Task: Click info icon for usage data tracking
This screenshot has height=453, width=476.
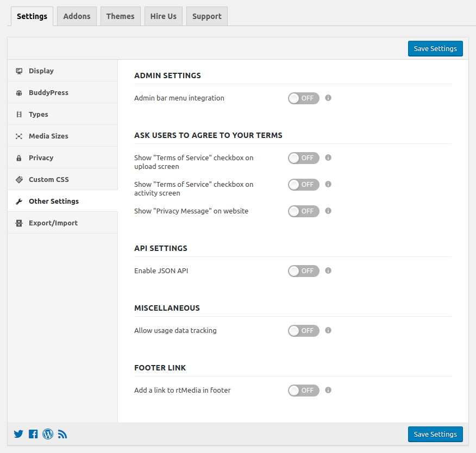Action: (328, 330)
